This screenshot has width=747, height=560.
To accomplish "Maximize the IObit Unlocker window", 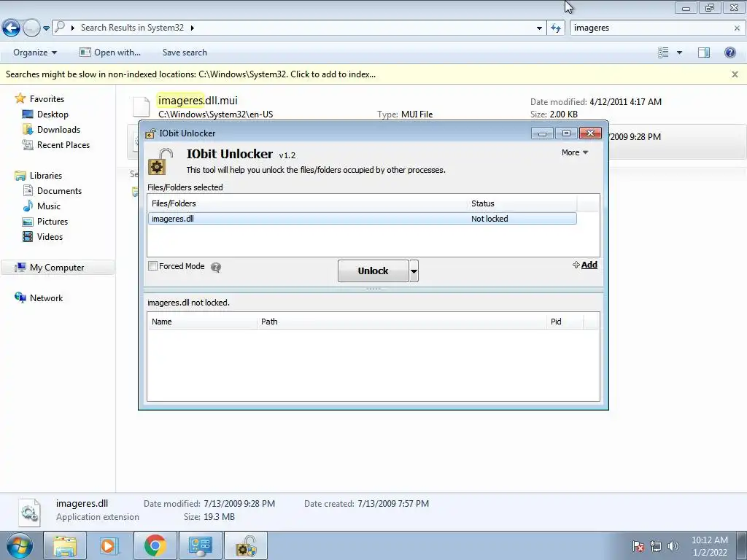I will point(566,133).
